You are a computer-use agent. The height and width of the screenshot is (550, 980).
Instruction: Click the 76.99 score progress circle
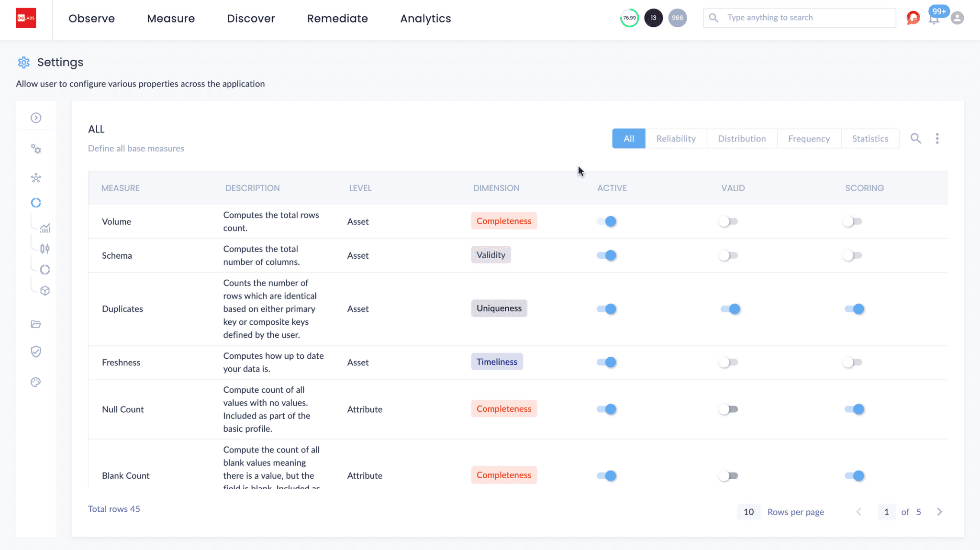tap(629, 18)
